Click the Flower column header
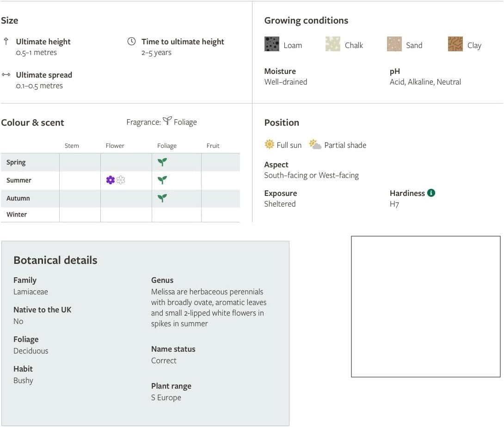Viewport: 504px width, 427px height. pyautogui.click(x=115, y=146)
